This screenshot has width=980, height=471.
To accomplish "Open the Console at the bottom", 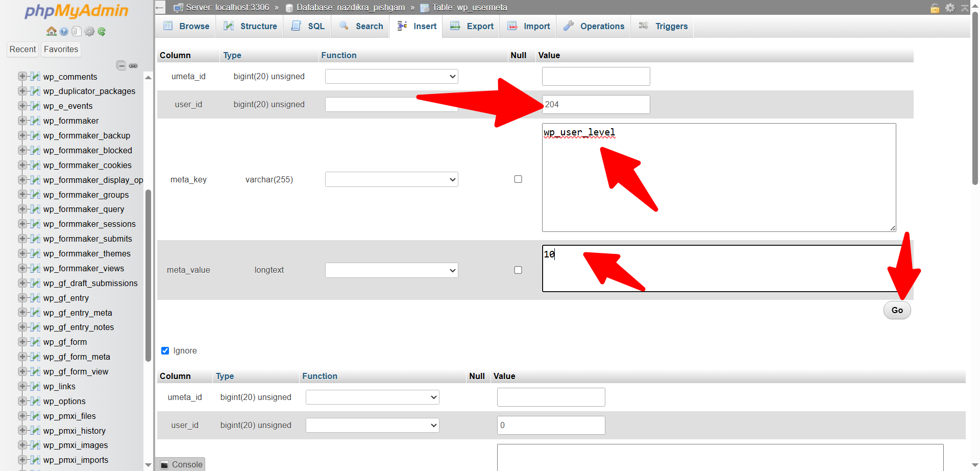I will (181, 464).
